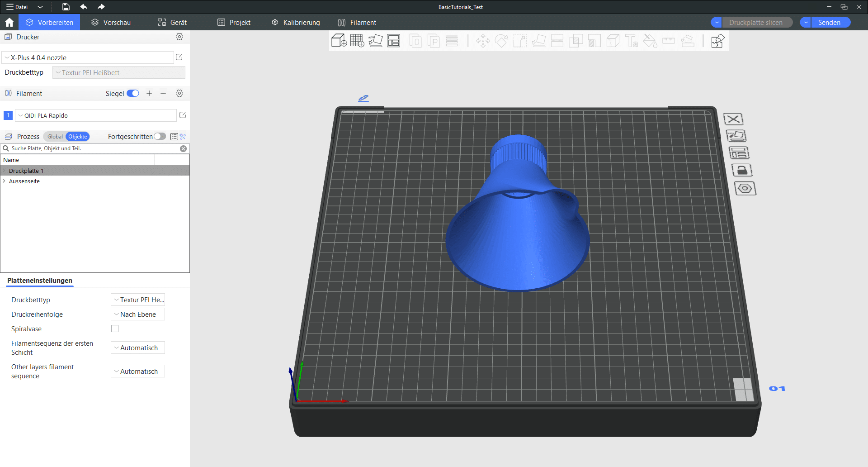Check the Spiralvase checkbox

(x=115, y=329)
